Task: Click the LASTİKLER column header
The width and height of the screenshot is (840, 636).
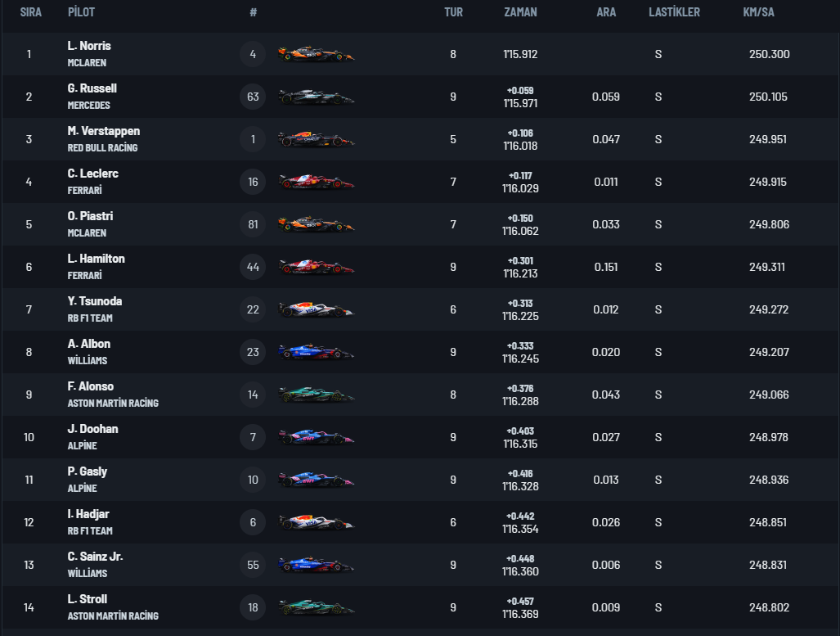Action: [674, 12]
